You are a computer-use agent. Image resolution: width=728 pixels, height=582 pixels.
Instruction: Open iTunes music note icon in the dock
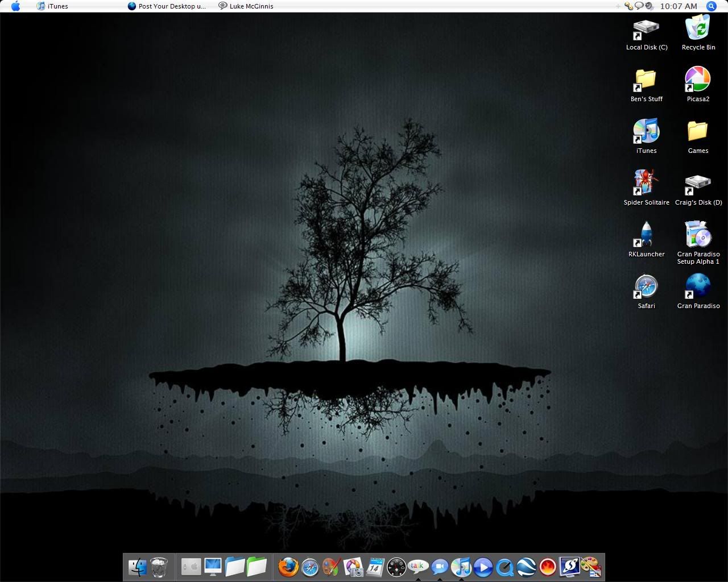461,567
